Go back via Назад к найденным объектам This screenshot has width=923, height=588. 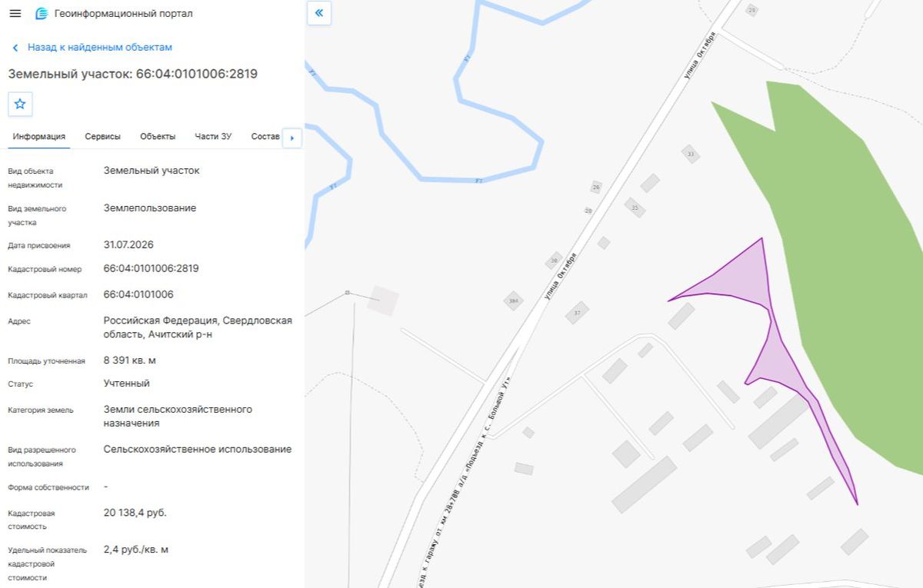coord(92,48)
